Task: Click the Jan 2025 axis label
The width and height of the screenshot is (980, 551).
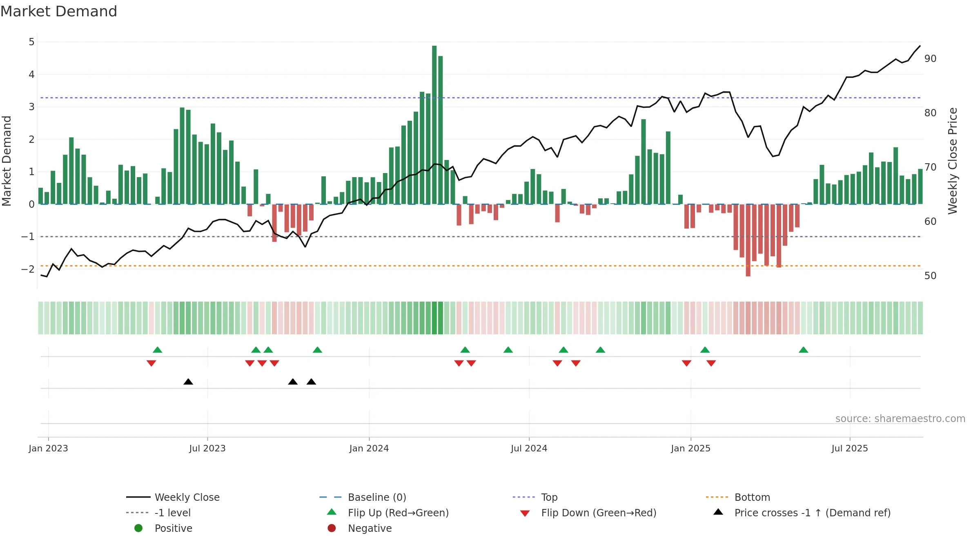Action: pos(690,448)
